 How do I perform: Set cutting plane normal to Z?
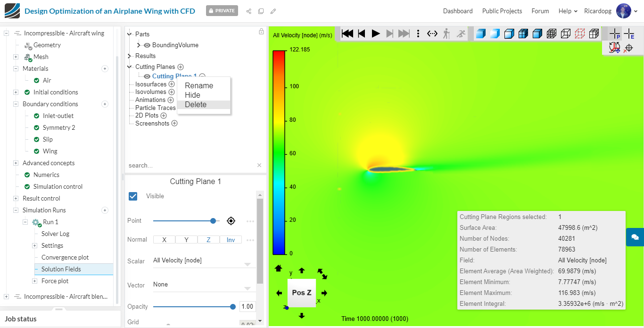(x=209, y=240)
